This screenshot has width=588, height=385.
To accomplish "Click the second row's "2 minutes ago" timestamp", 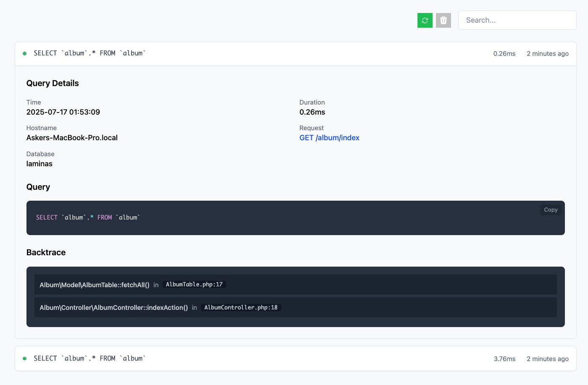I will pos(547,359).
